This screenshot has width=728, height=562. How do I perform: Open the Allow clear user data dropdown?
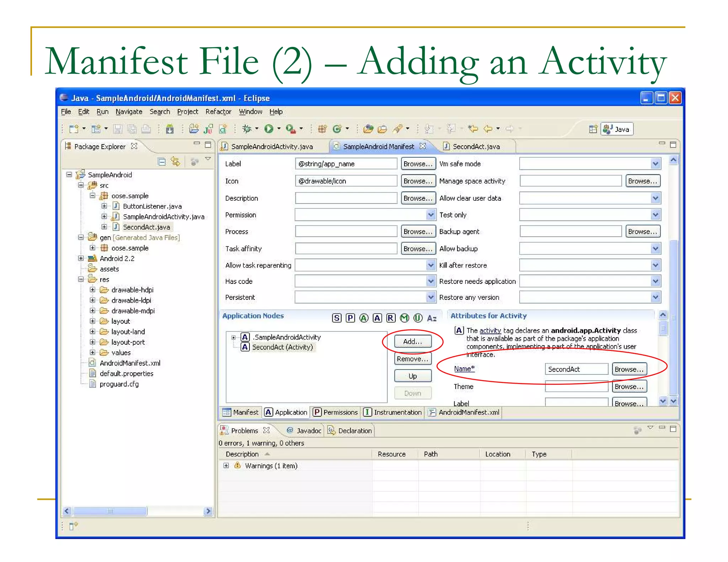655,198
